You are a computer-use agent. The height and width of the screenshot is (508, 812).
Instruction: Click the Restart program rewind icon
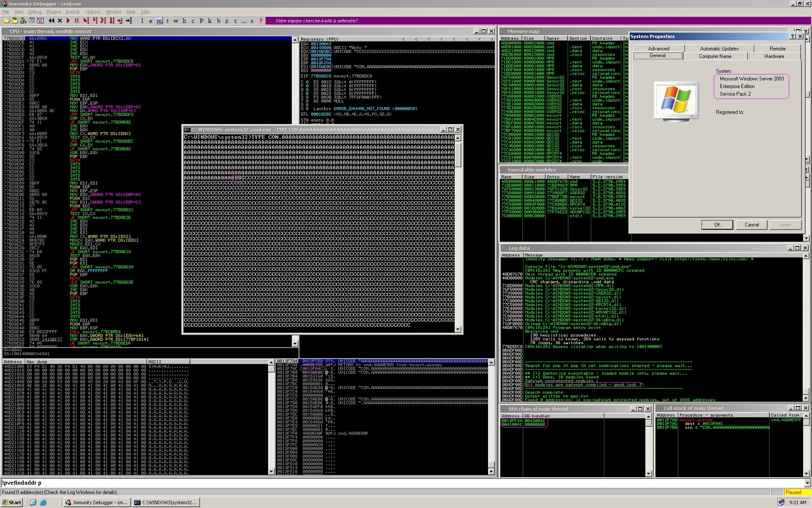[51, 20]
